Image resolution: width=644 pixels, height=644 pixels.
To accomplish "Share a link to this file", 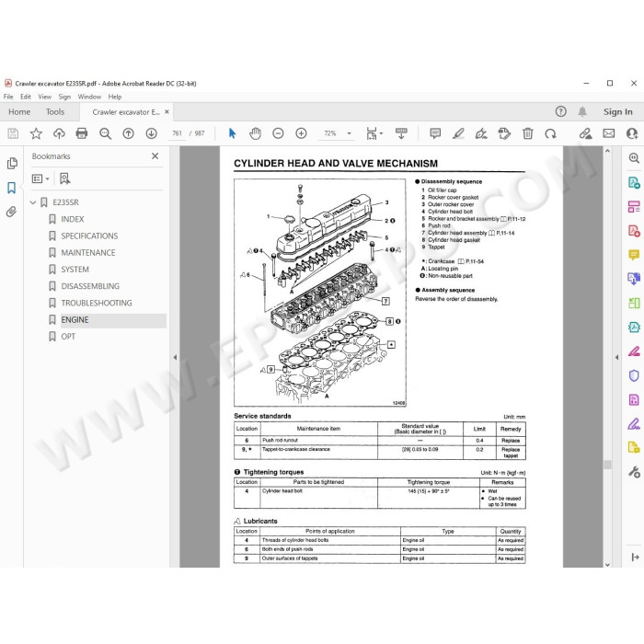I will [x=585, y=133].
